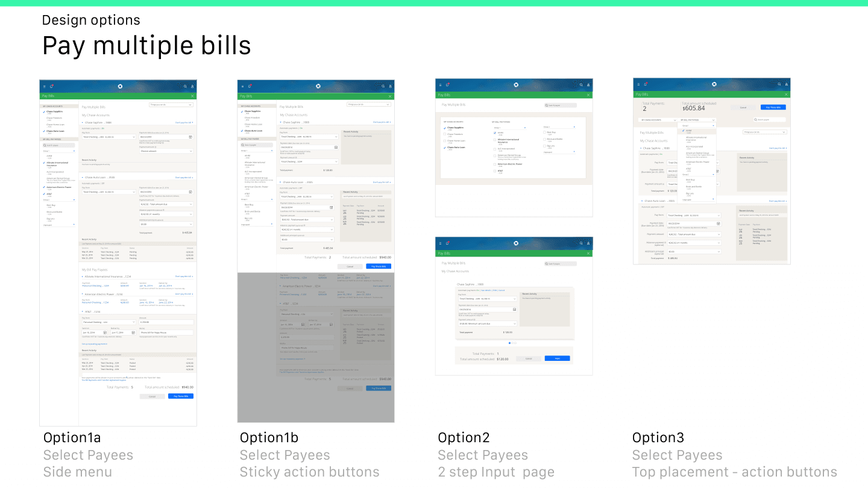Open My Chase Accounts menu in Option 3
This screenshot has height=488, width=868.
pyautogui.click(x=658, y=119)
